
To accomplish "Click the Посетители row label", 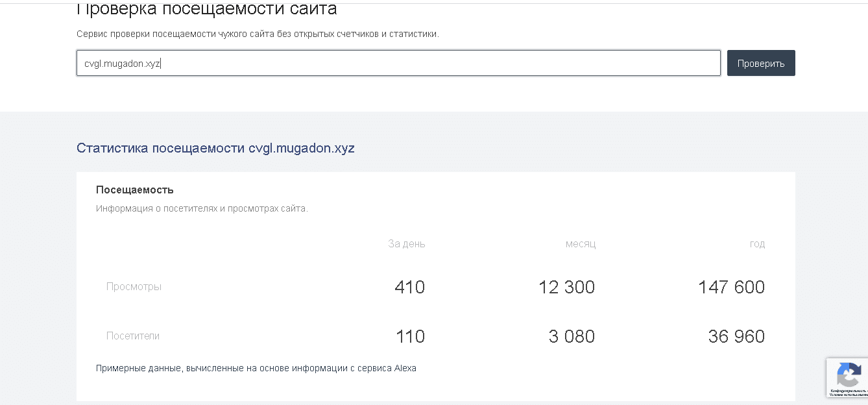I will (132, 336).
